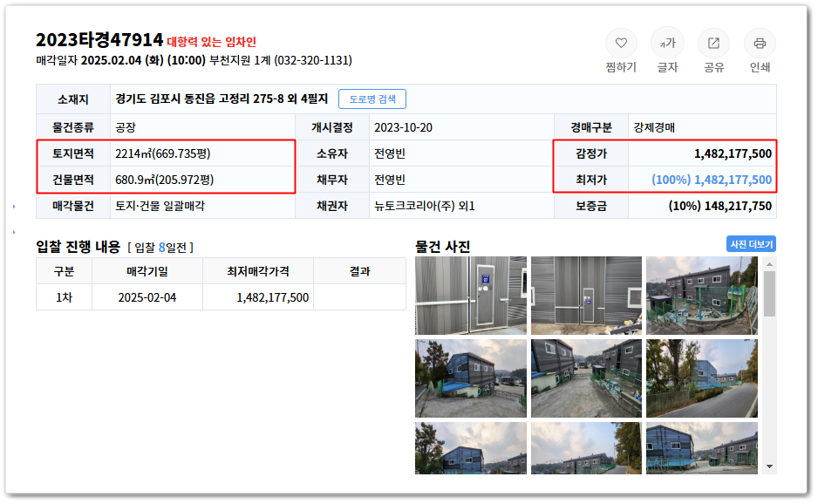Click the 소유자 value 전영빈
818x504 pixels.
click(x=390, y=154)
